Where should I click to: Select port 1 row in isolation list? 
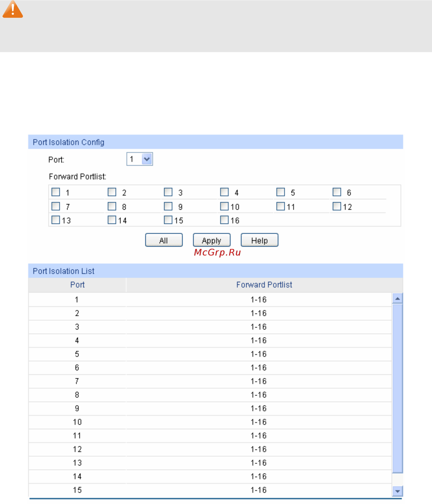[210, 300]
